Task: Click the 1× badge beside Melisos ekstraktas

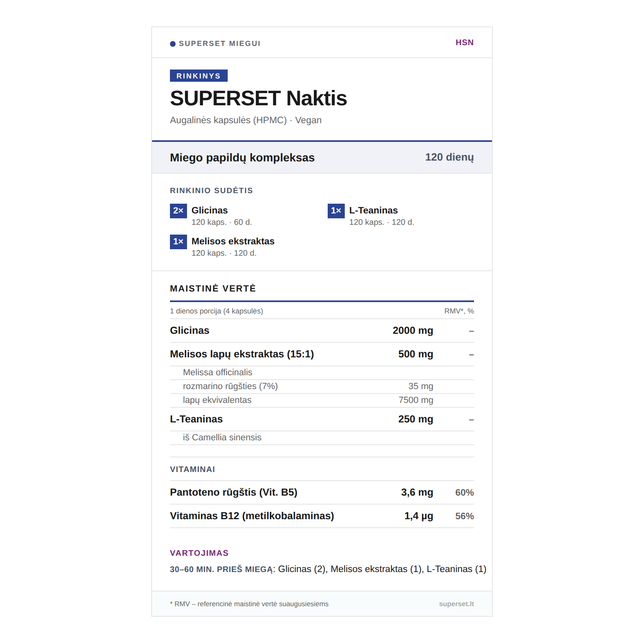Action: 178,241
